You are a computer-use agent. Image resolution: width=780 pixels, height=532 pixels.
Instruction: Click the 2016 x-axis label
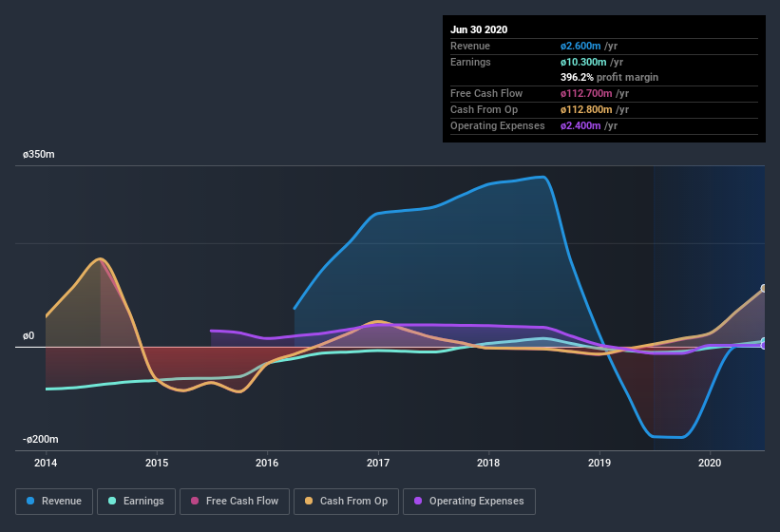click(267, 463)
